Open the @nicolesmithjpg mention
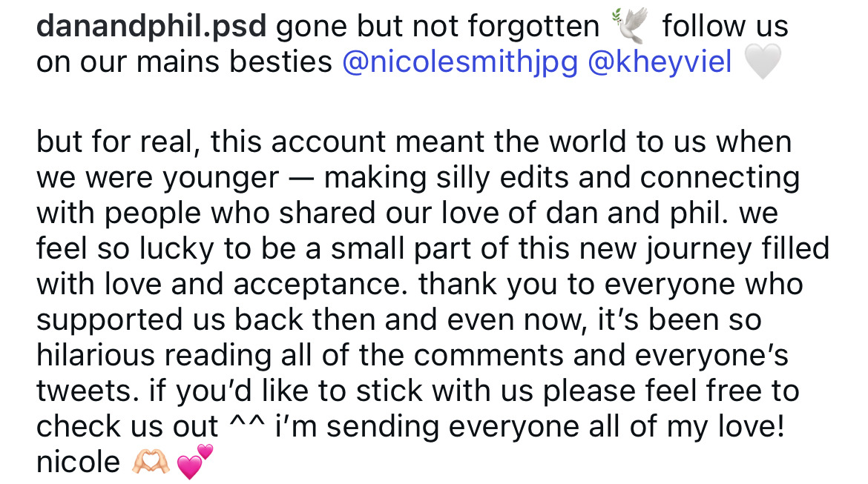 (459, 63)
